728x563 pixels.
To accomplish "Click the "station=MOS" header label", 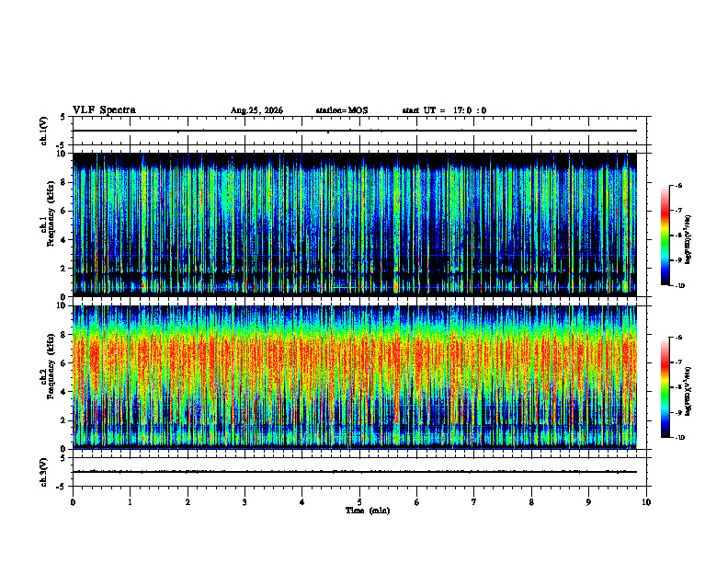I will 342,110.
